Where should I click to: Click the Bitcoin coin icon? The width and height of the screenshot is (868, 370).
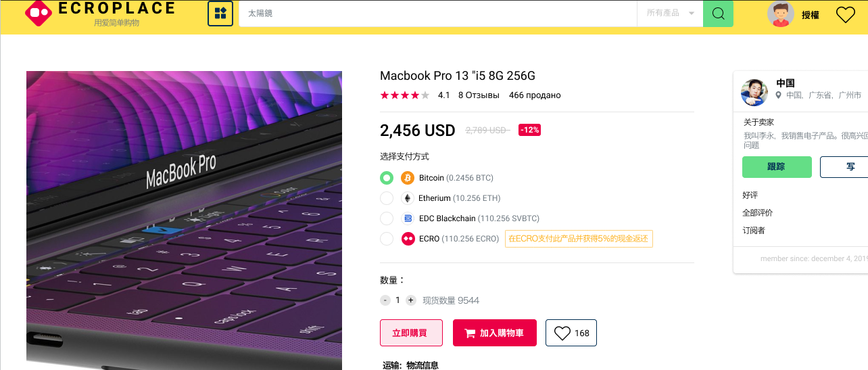click(x=408, y=178)
